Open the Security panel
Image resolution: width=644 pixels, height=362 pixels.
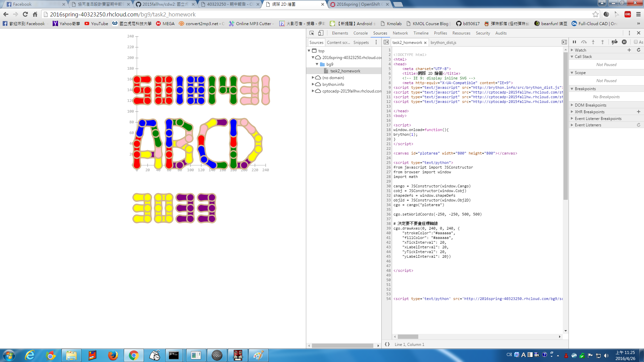coord(483,33)
